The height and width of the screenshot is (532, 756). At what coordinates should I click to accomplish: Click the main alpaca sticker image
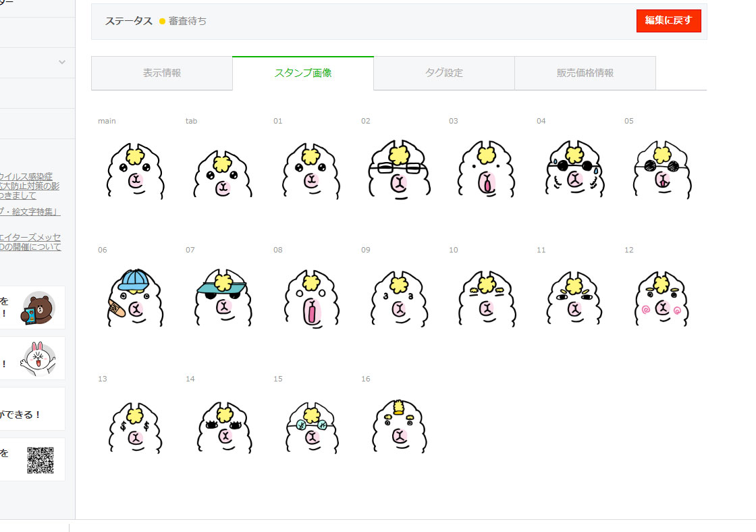click(135, 171)
